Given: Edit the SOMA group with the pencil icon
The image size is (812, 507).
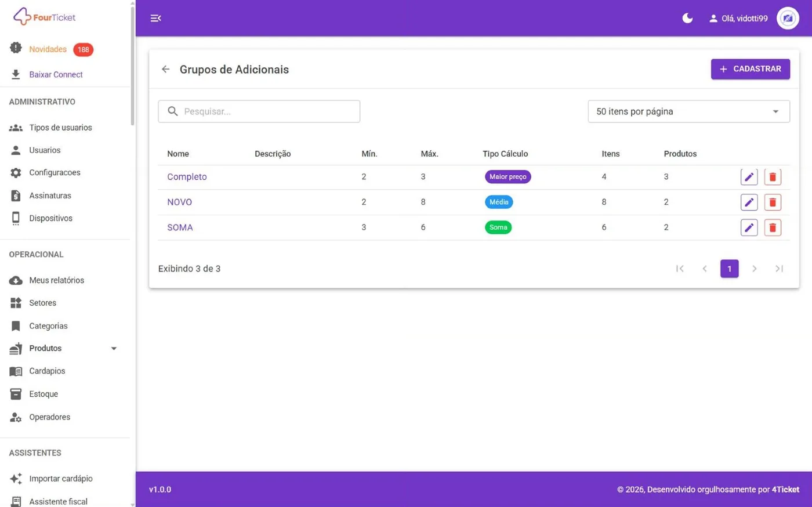Looking at the screenshot, I should [x=749, y=227].
